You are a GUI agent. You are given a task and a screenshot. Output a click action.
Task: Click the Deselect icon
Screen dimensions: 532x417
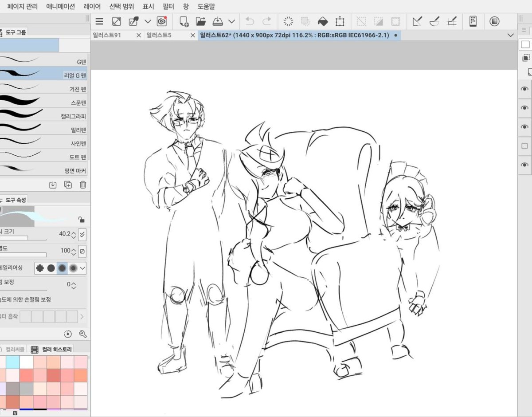click(x=362, y=21)
